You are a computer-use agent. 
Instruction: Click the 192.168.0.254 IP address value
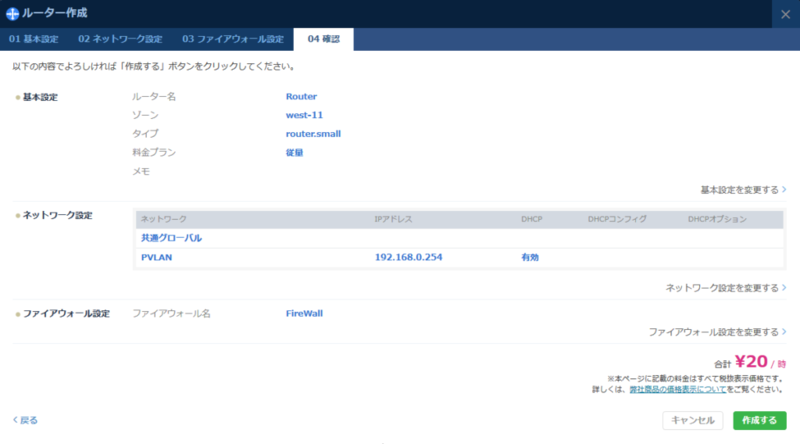tap(408, 257)
